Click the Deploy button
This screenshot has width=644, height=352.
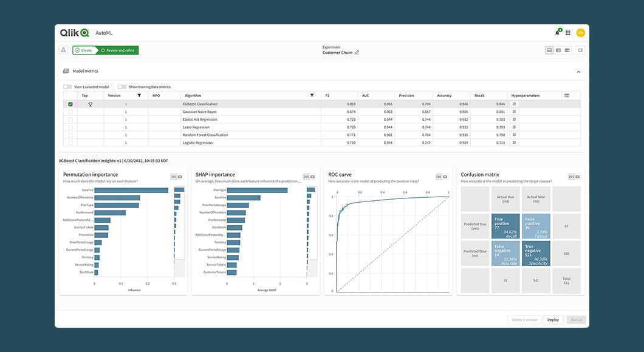[553, 319]
